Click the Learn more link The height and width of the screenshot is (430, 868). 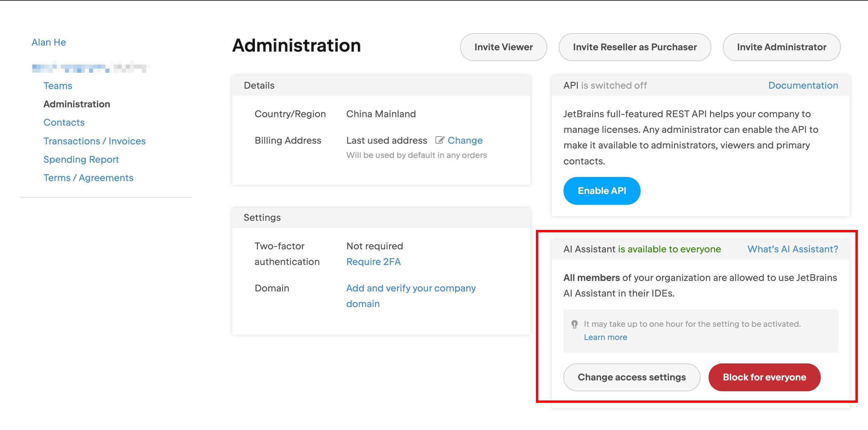click(606, 337)
